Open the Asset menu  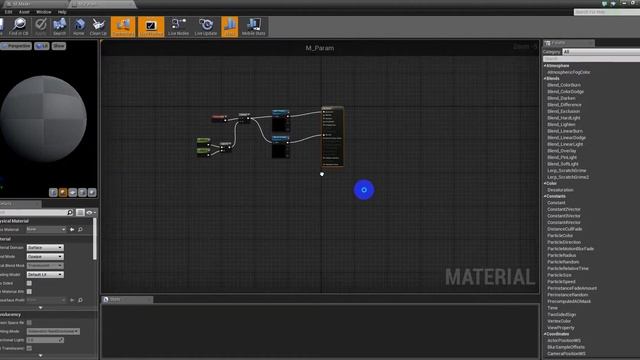24,12
